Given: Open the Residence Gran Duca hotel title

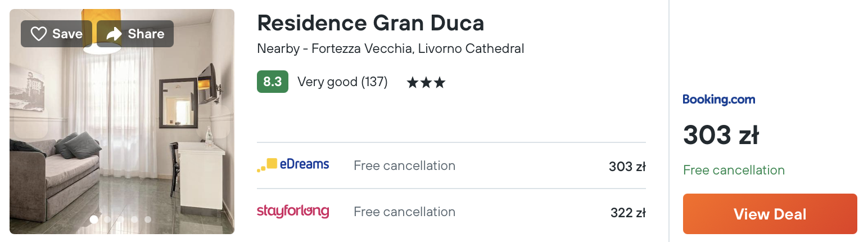Looking at the screenshot, I should [x=370, y=23].
